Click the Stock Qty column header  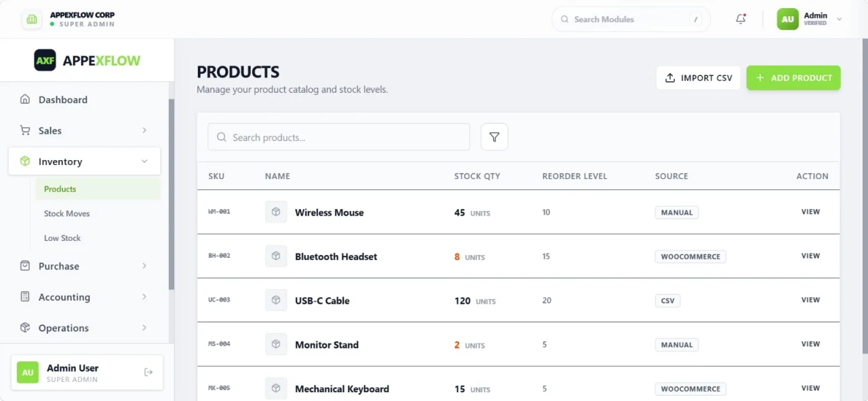[477, 176]
